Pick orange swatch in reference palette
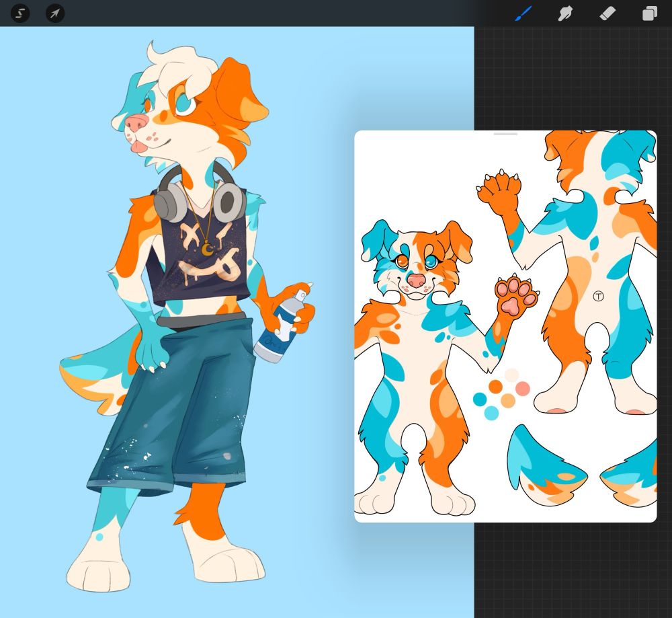672x618 pixels. pos(496,386)
